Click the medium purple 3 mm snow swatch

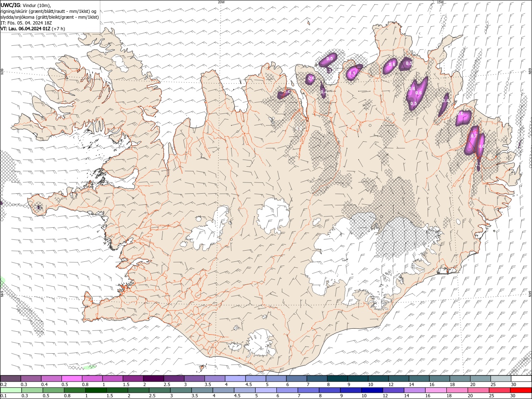click(195, 379)
